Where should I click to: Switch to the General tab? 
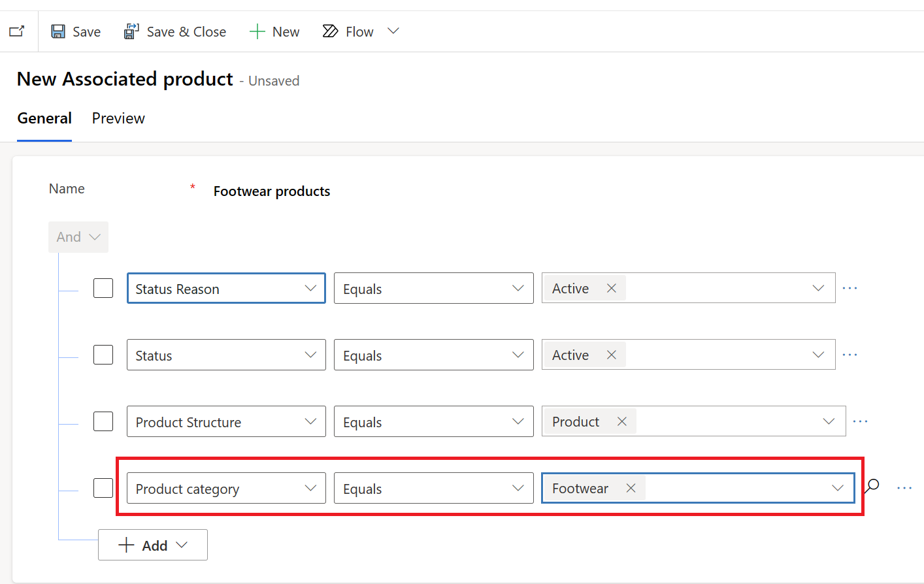click(x=44, y=118)
